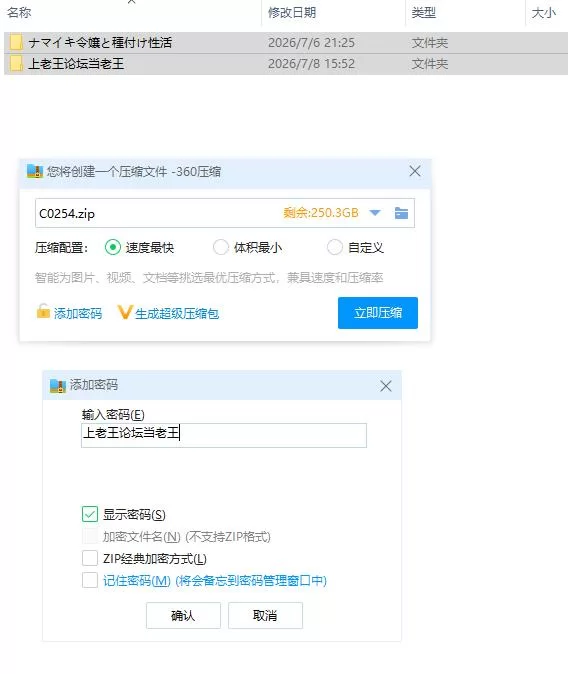Click the 上老王论坛当老王 folder icon
This screenshot has height=674, width=569.
tap(16, 64)
